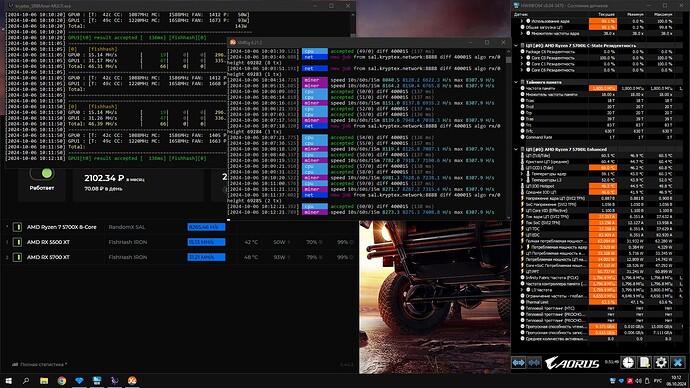Image resolution: width=690 pixels, height=388 pixels.
Task: Select 'AMD RX 5500 XT' device name
Action: point(48,242)
